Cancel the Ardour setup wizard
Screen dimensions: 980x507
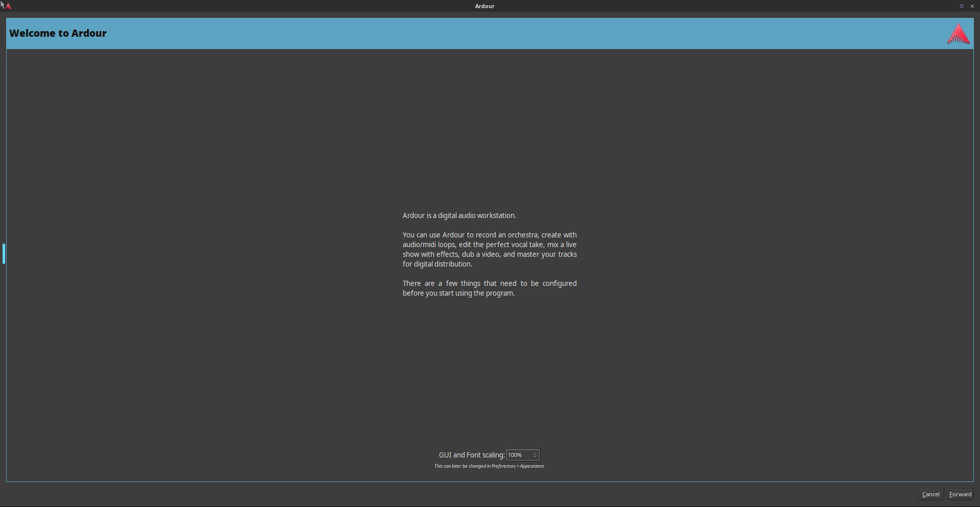(930, 494)
